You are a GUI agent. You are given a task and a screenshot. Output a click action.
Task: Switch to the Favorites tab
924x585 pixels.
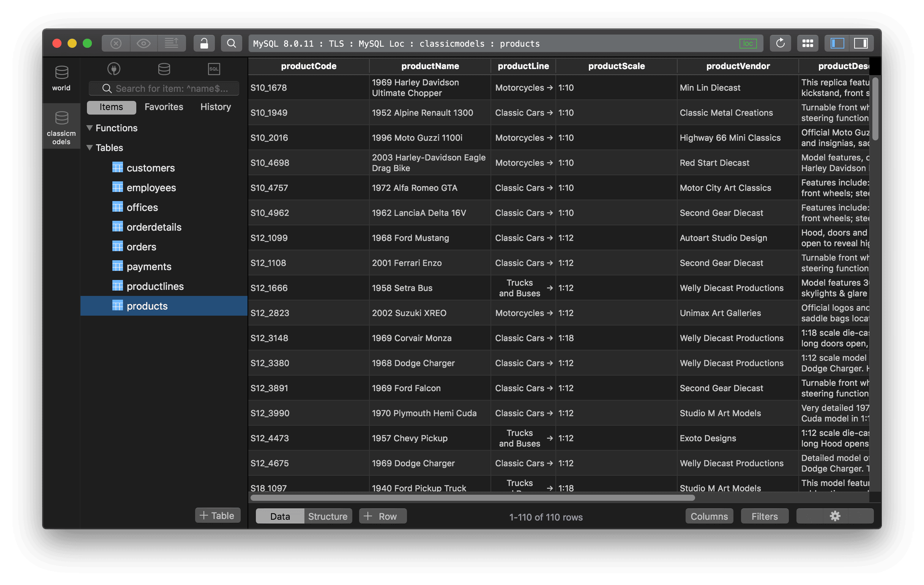(x=164, y=107)
